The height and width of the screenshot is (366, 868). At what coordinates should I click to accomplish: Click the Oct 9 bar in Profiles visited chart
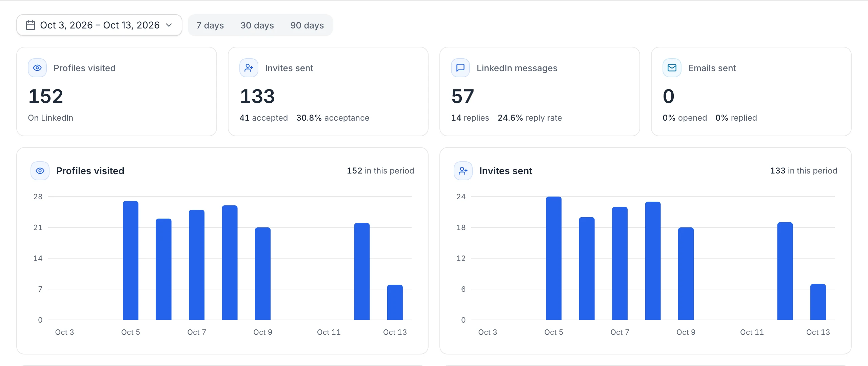(263, 273)
